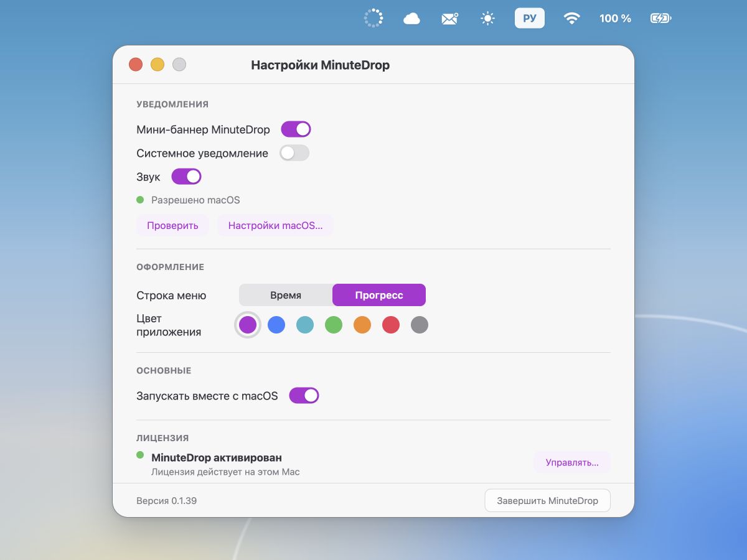Toggle the Звук switch
The height and width of the screenshot is (560, 747).
point(186,177)
